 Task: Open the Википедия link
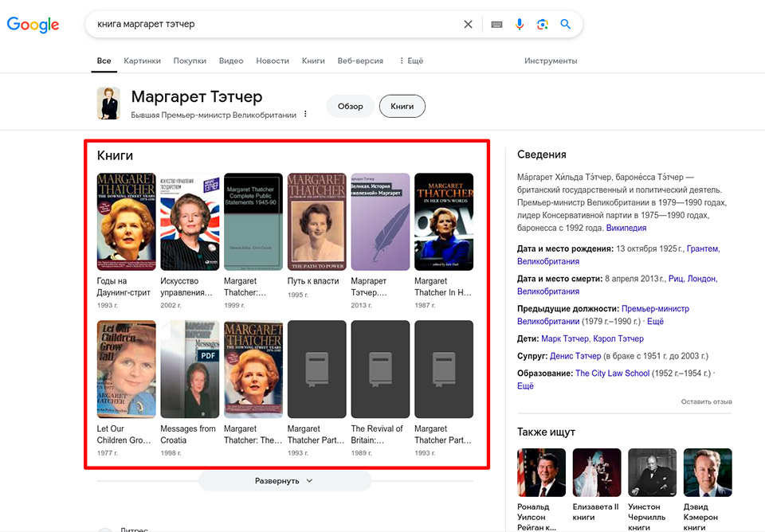point(626,228)
